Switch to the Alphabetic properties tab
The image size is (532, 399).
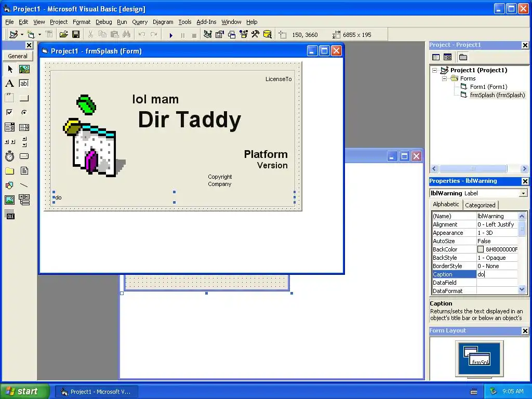tap(446, 204)
